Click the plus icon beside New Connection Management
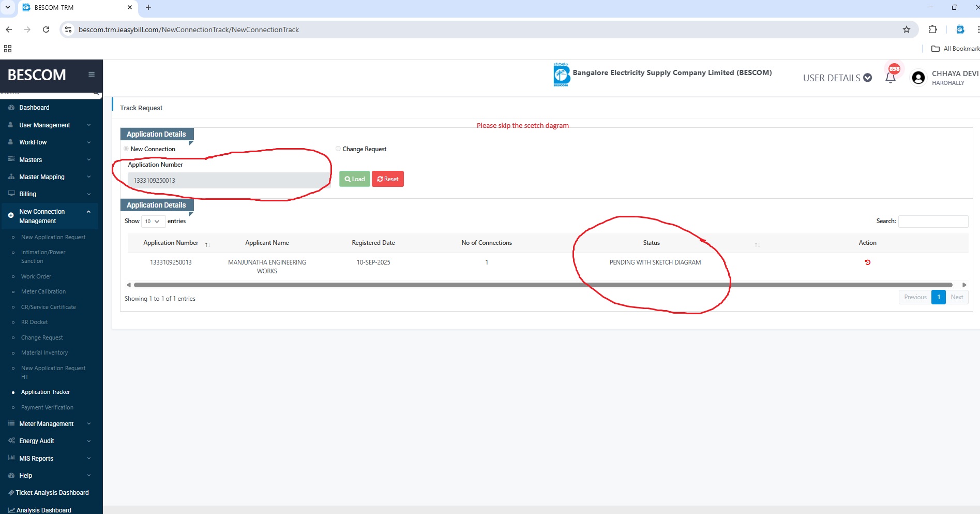This screenshot has width=980, height=514. tap(11, 215)
